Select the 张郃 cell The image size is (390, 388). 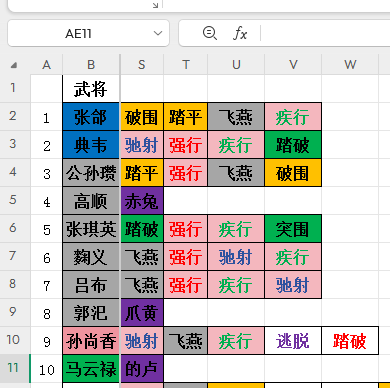[x=91, y=117]
